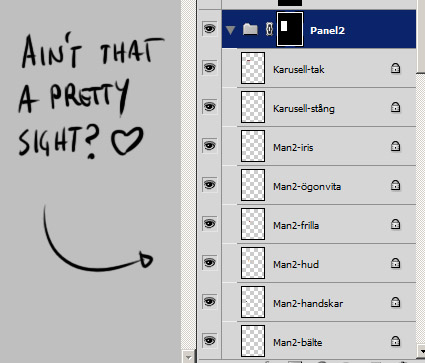Click the lock icon on Man2-iris layer
Screen dimensions: 425x363
pyautogui.click(x=395, y=147)
